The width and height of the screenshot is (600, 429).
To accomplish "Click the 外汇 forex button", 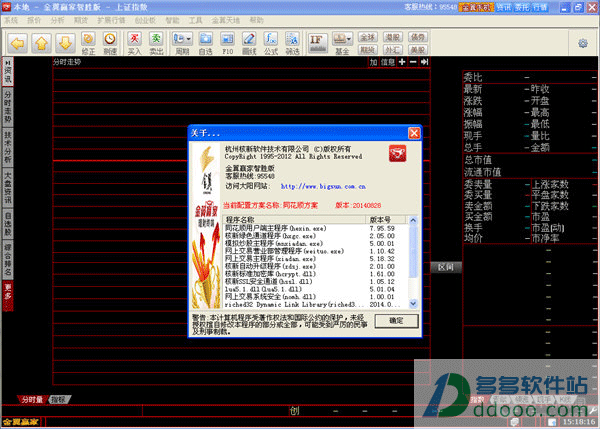I will (x=393, y=49).
